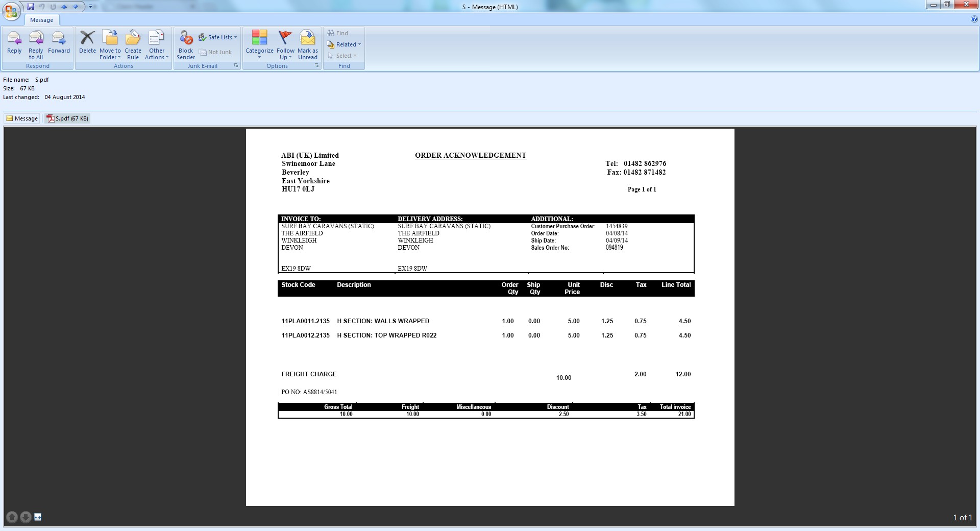
Task: Open the Follow Up flag dropdown
Action: pos(285,54)
